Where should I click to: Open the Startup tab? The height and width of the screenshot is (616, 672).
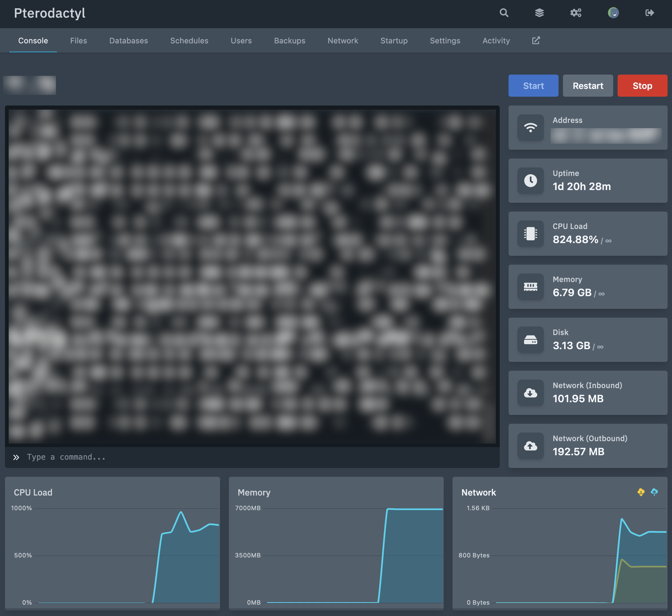tap(394, 41)
